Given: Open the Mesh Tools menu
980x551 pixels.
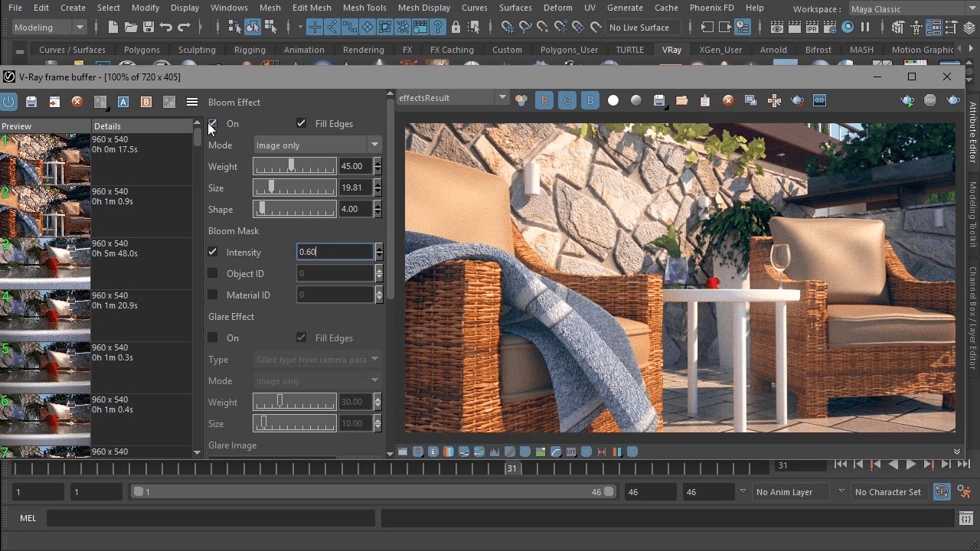Looking at the screenshot, I should (364, 8).
